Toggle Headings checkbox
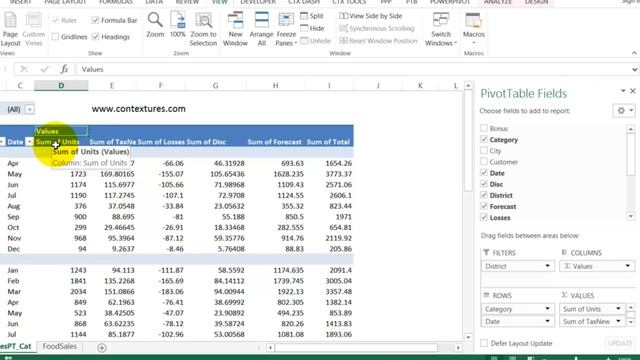Image resolution: width=640 pixels, height=360 pixels. point(95,37)
